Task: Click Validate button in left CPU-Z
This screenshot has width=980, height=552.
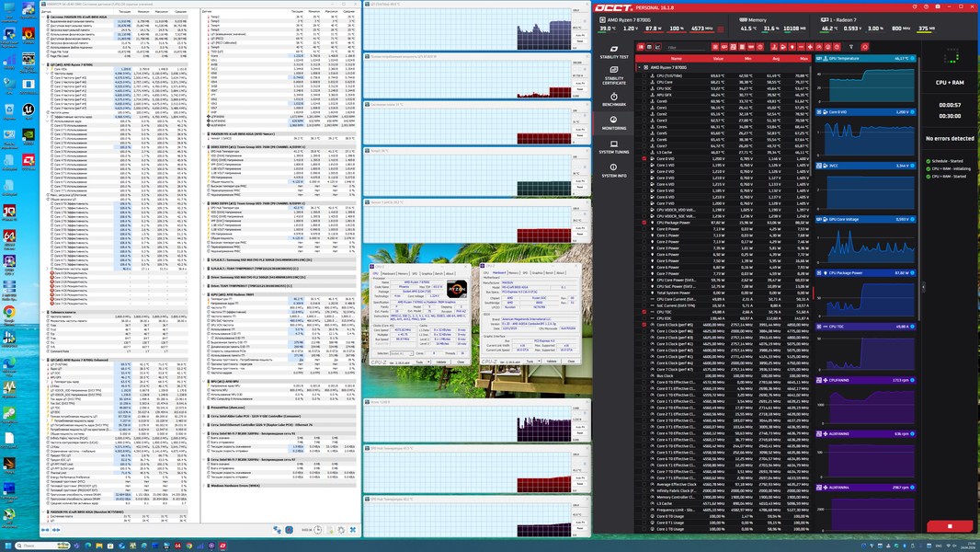Action: 441,362
